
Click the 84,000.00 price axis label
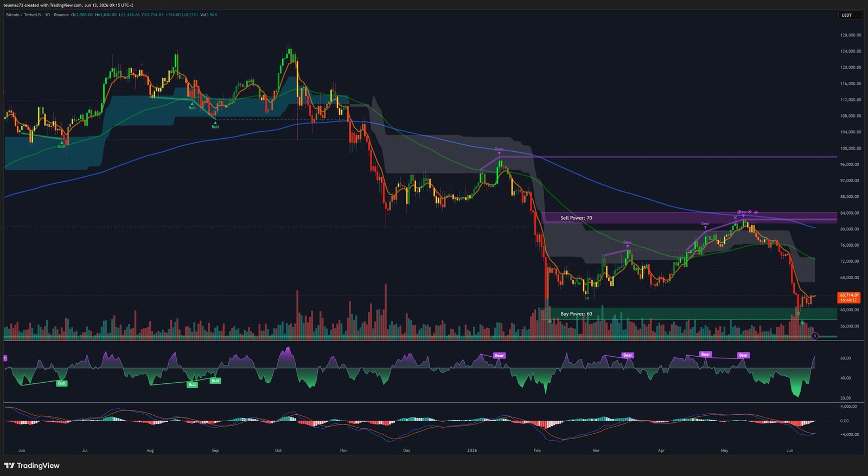[851, 213]
